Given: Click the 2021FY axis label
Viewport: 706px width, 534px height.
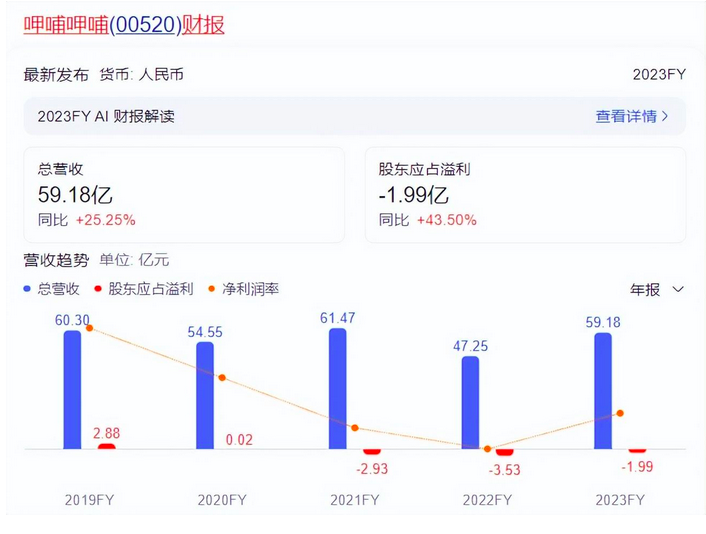Looking at the screenshot, I should [x=355, y=500].
